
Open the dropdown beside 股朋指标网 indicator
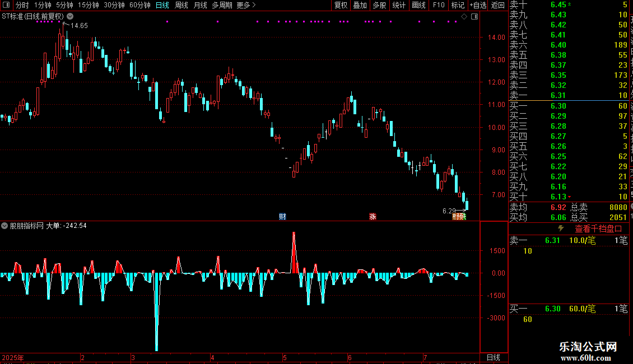pos(4,226)
